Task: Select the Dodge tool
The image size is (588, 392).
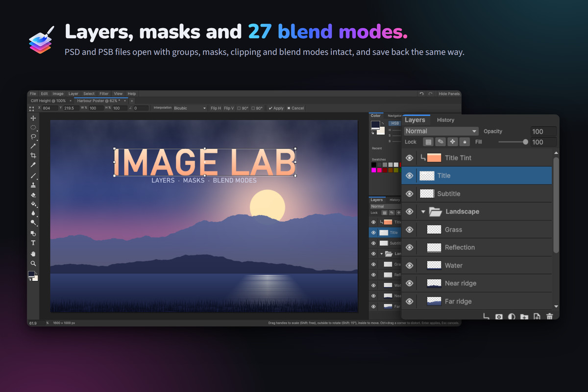Action: [33, 223]
